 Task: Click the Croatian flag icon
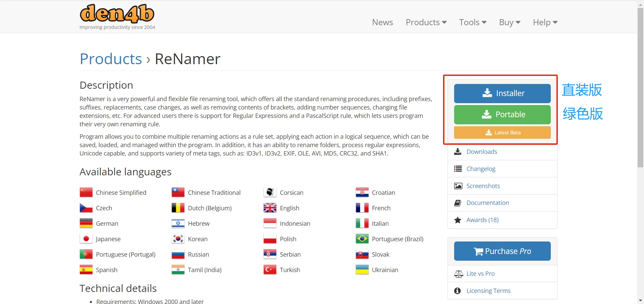tap(362, 192)
